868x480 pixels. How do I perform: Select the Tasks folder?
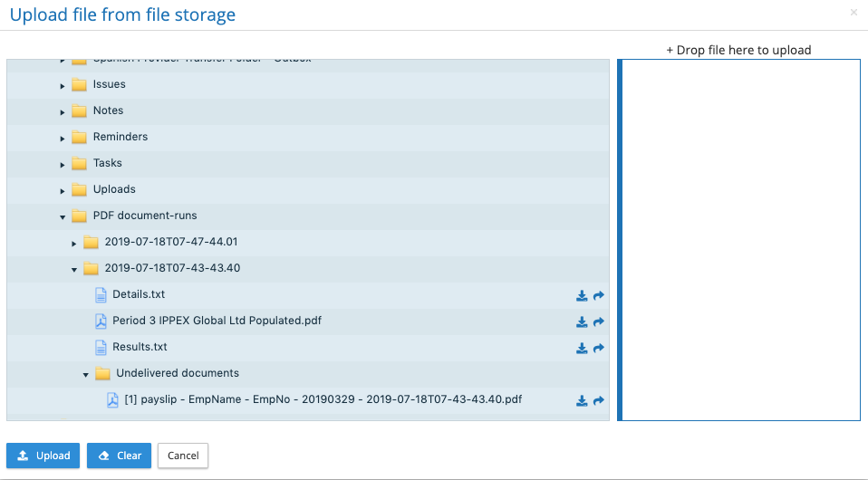point(107,163)
